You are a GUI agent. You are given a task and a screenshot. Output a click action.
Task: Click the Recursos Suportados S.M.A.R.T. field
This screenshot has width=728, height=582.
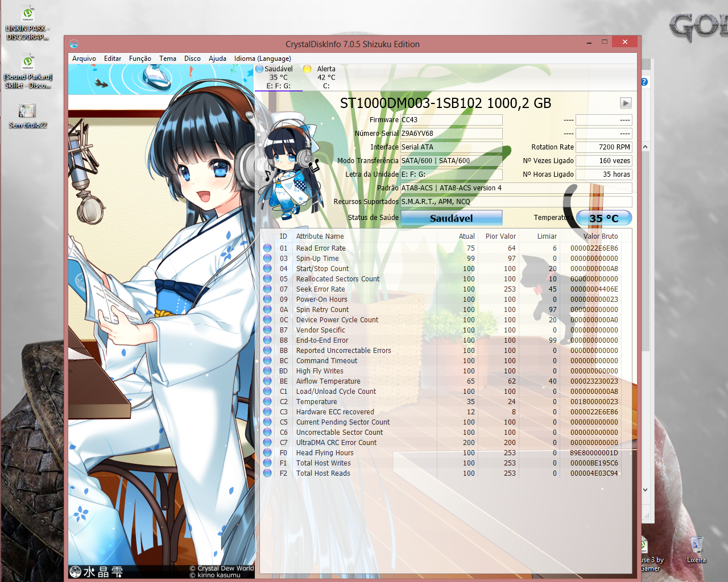pos(516,202)
